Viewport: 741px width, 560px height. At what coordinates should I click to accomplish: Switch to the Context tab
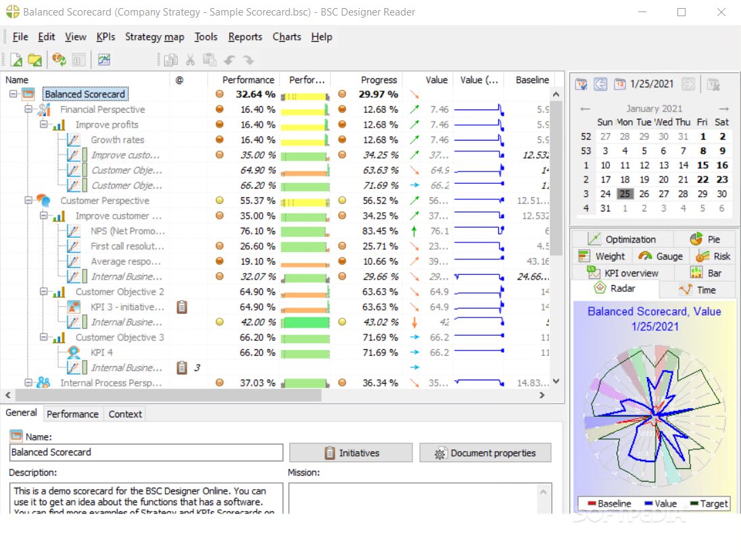click(125, 414)
